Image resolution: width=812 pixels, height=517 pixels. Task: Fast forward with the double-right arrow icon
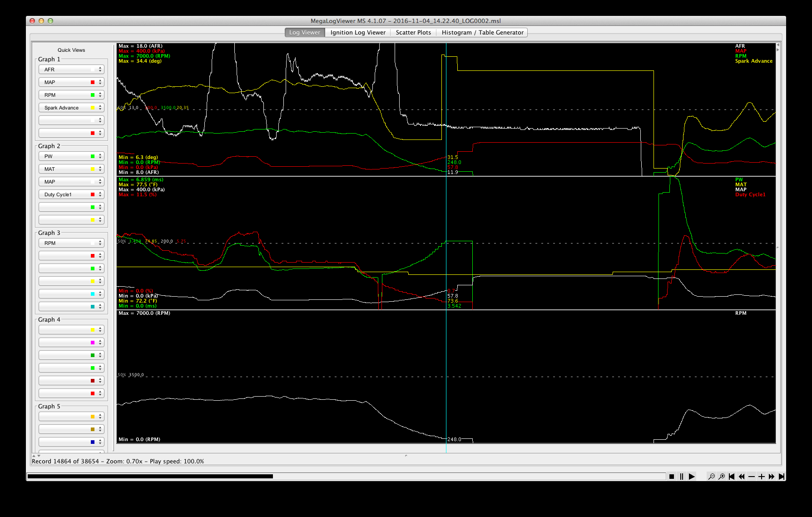772,477
